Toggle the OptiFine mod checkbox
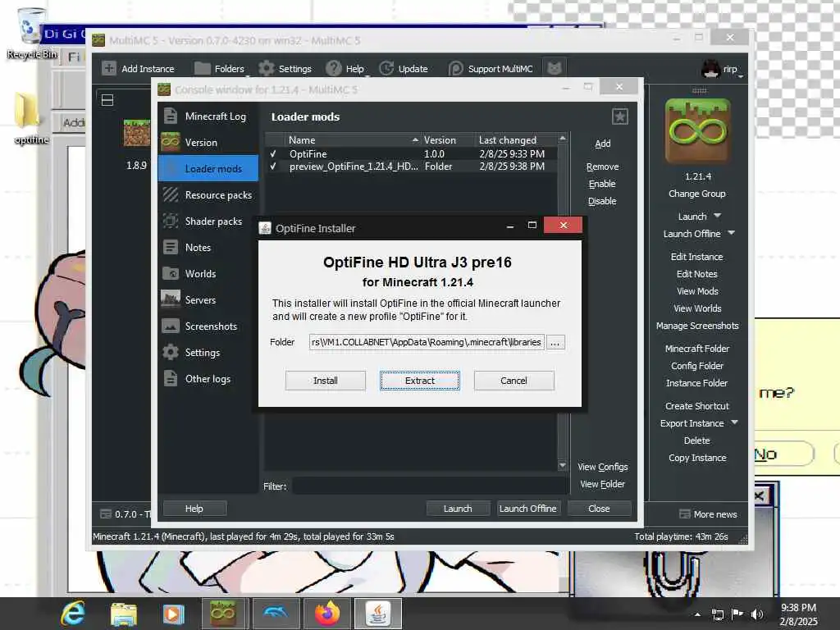 coord(273,153)
